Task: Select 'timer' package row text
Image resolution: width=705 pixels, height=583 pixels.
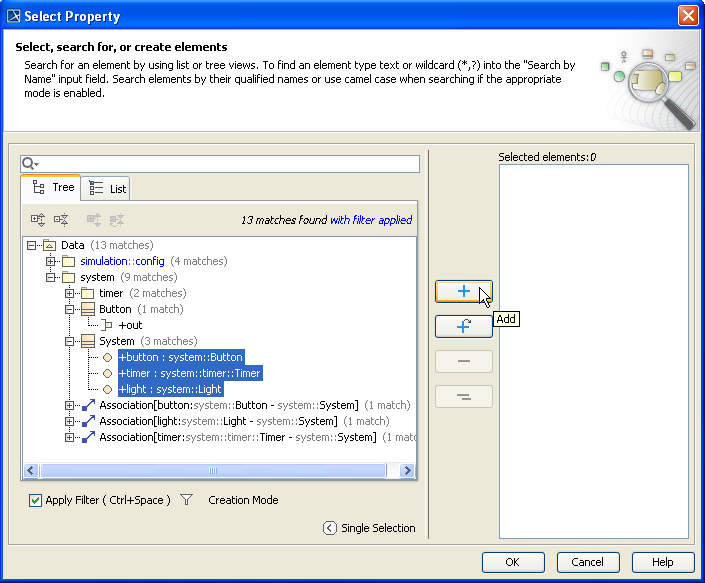Action: click(111, 294)
